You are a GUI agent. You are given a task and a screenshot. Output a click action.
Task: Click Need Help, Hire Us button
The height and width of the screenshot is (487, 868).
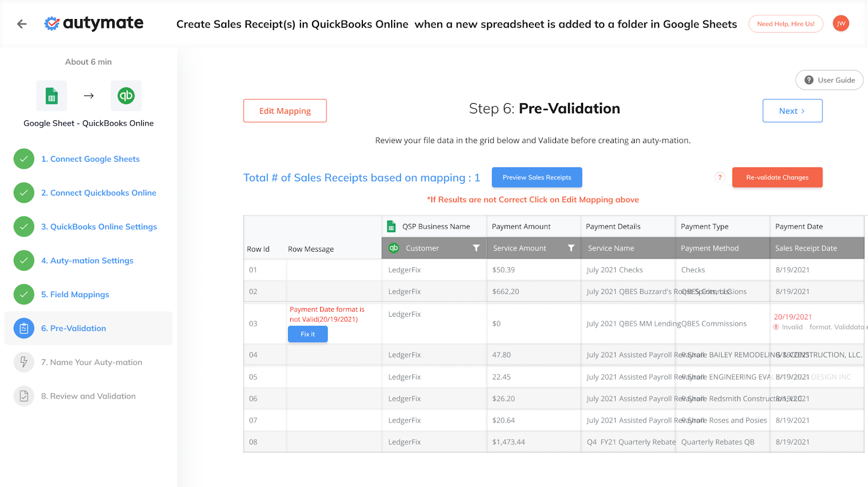[786, 24]
